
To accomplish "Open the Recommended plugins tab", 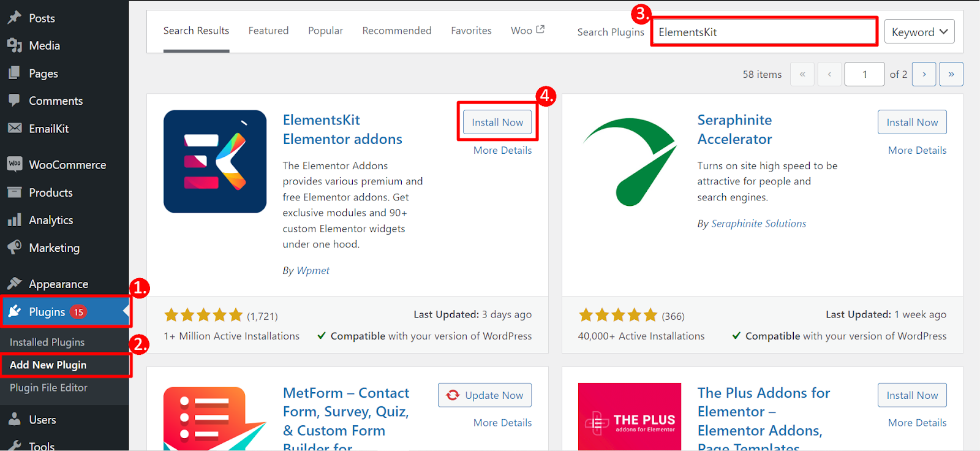I will pyautogui.click(x=397, y=31).
